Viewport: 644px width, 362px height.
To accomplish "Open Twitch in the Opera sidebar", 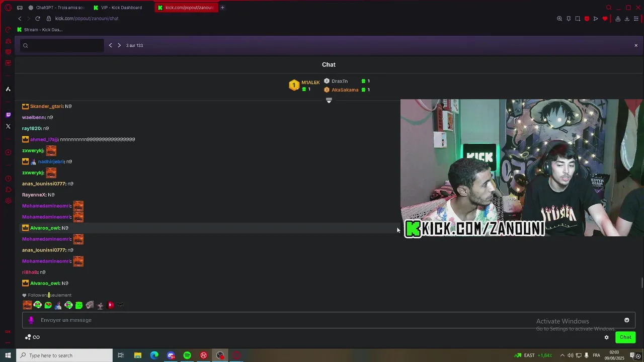I will (x=8, y=115).
